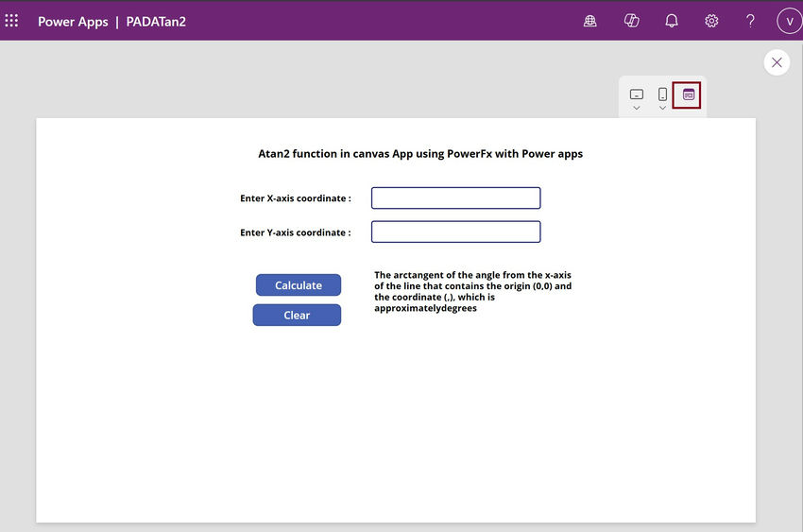Select the tablet device preview icon

pyautogui.click(x=636, y=94)
